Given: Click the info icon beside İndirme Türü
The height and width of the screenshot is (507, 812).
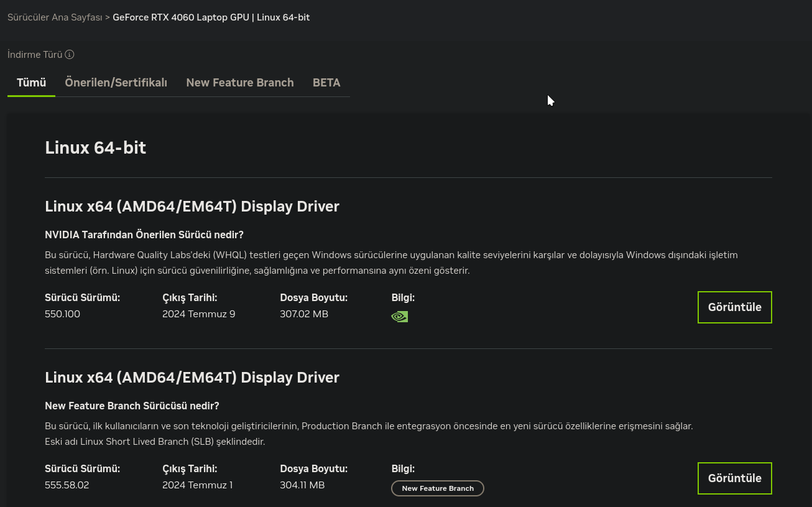Looking at the screenshot, I should (70, 55).
